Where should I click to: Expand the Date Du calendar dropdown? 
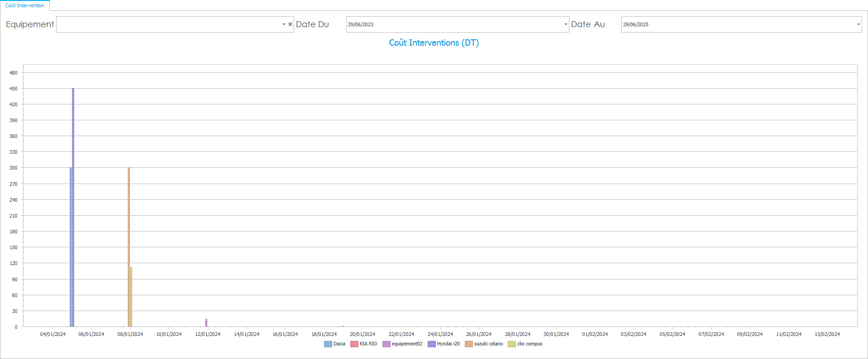(566, 24)
